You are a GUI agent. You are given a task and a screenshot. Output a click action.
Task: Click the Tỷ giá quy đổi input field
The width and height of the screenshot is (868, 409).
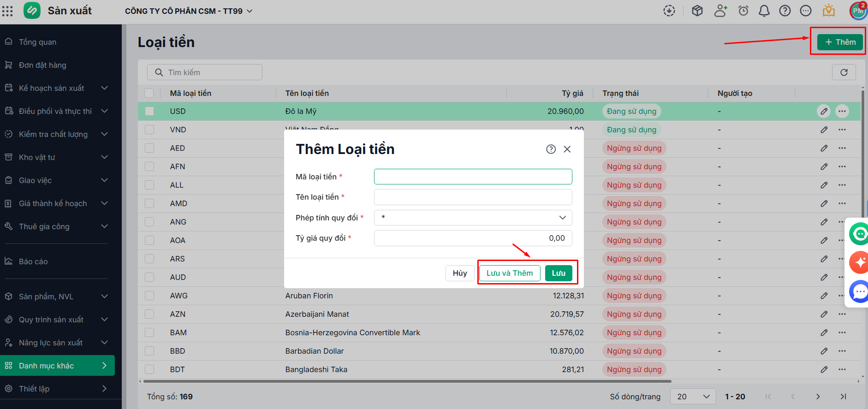pyautogui.click(x=473, y=238)
